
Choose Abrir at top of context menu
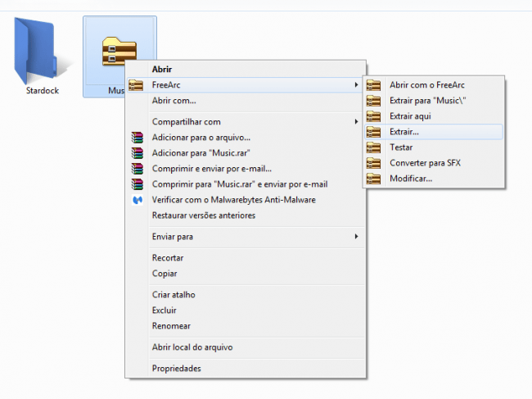(x=162, y=70)
